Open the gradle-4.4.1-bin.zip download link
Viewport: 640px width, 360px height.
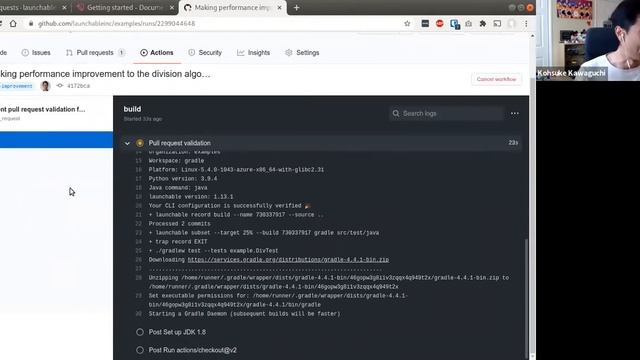pyautogui.click(x=288, y=260)
